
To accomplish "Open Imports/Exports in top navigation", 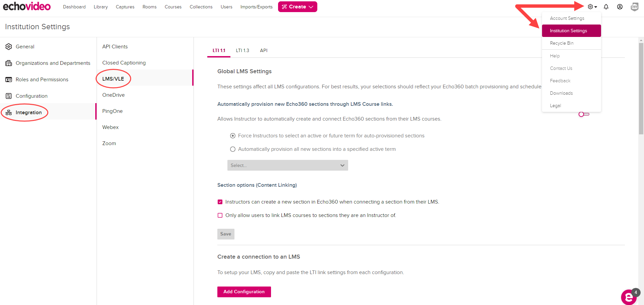I will pos(257,7).
